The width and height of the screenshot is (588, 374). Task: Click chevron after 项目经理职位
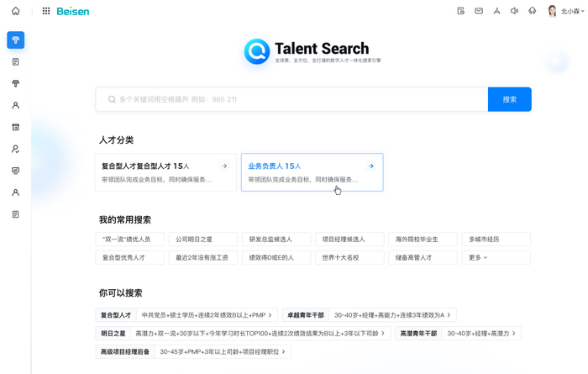tap(284, 351)
